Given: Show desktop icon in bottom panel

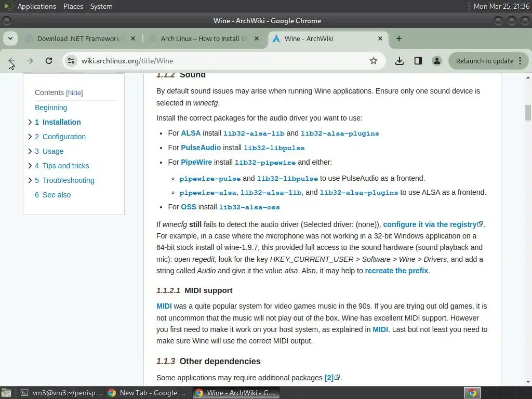Looking at the screenshot, I should pos(6,393).
